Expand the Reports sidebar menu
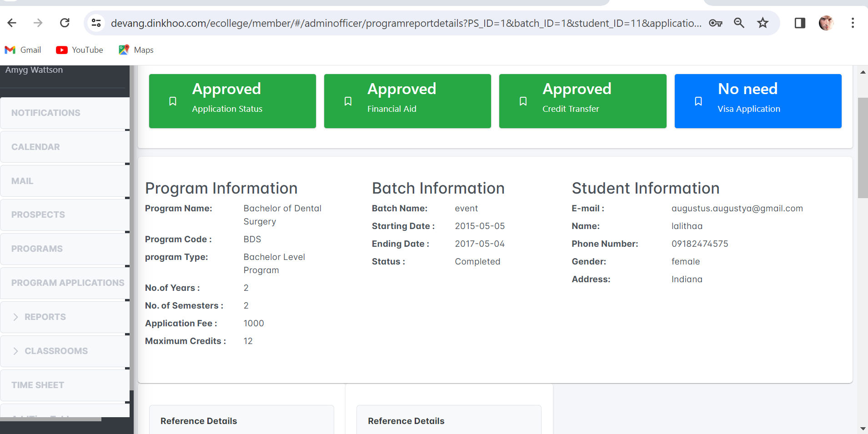The width and height of the screenshot is (868, 434). click(65, 317)
